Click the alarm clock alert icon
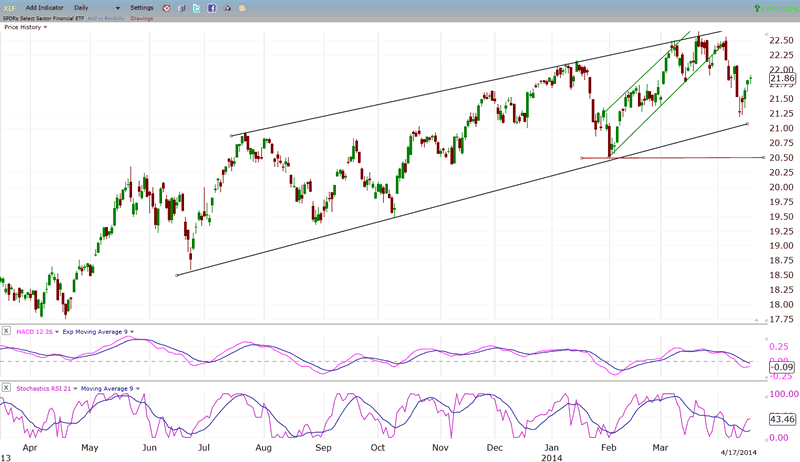 point(167,8)
